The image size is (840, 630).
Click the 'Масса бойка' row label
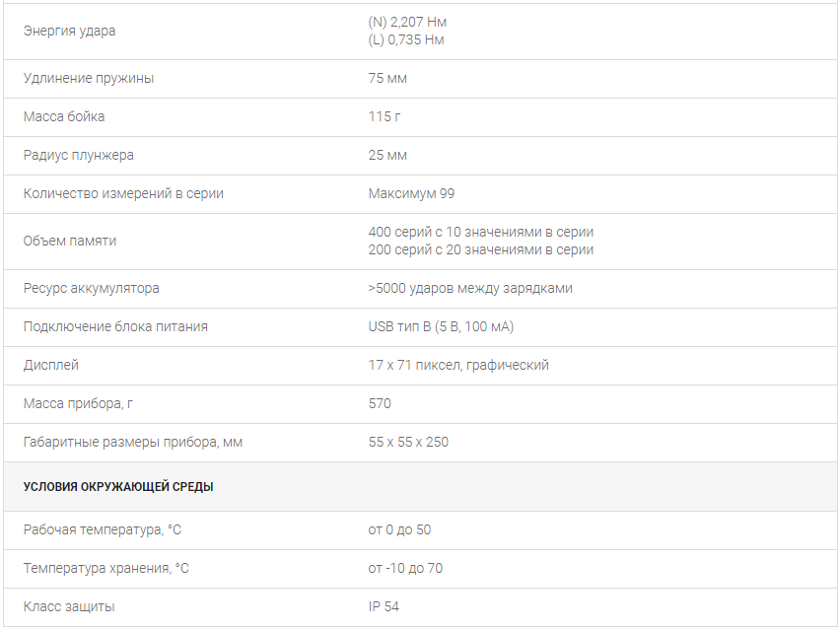point(64,116)
